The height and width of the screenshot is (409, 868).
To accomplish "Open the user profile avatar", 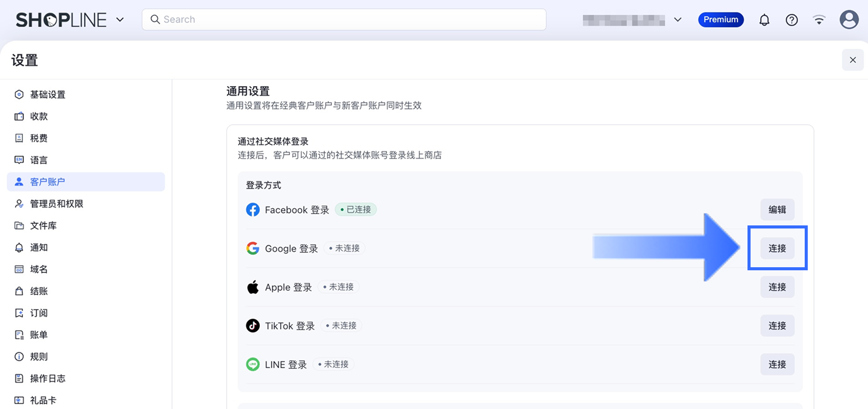I will pos(849,20).
